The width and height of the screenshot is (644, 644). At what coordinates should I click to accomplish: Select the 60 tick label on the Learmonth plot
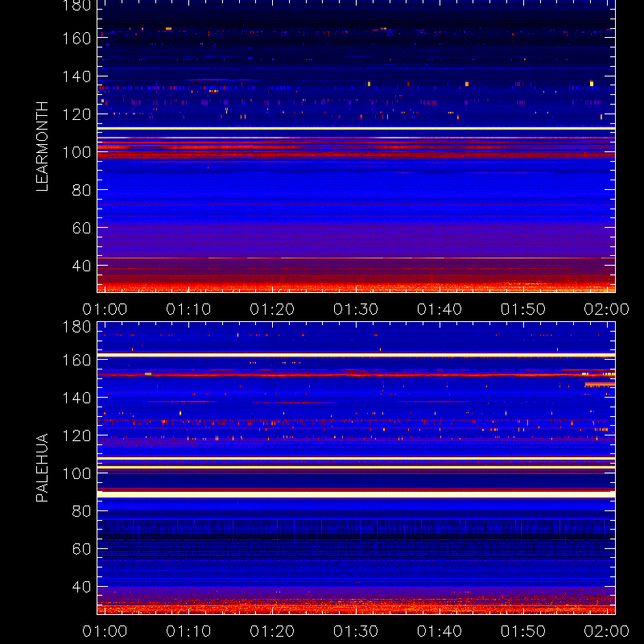point(81,228)
